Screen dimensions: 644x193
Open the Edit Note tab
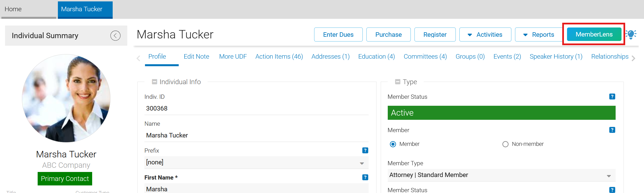(196, 56)
